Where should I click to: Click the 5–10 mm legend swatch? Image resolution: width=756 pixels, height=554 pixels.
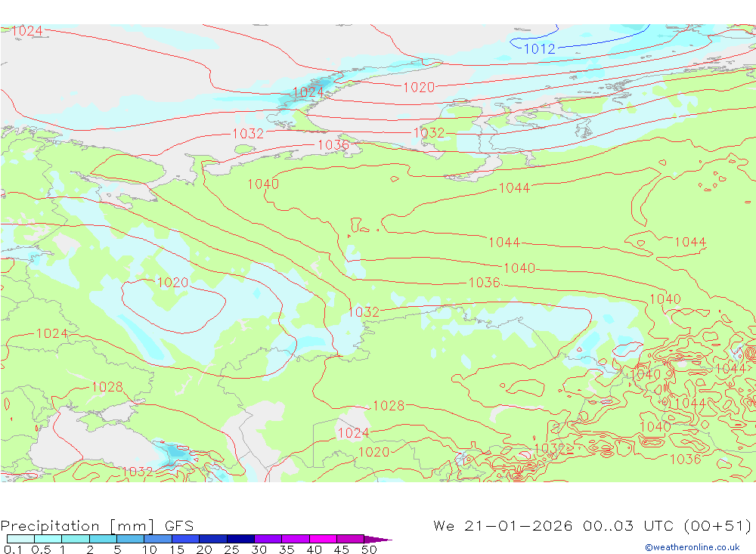131,539
